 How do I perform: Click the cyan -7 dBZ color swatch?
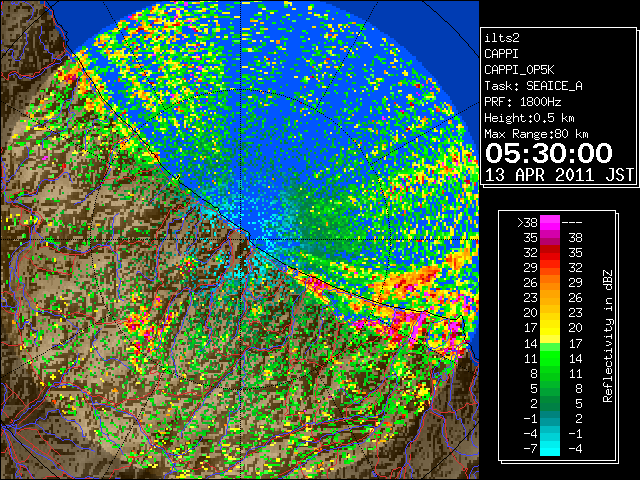(x=550, y=449)
